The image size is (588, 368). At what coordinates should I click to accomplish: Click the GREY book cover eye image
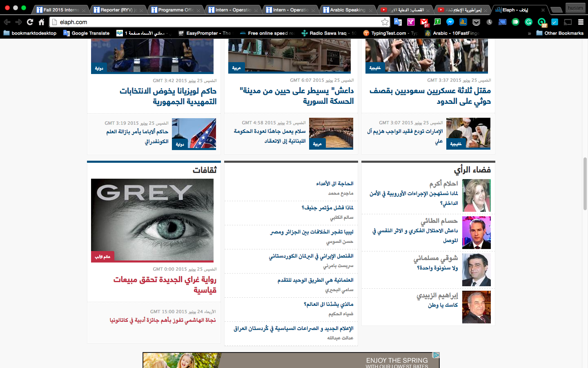pyautogui.click(x=152, y=220)
